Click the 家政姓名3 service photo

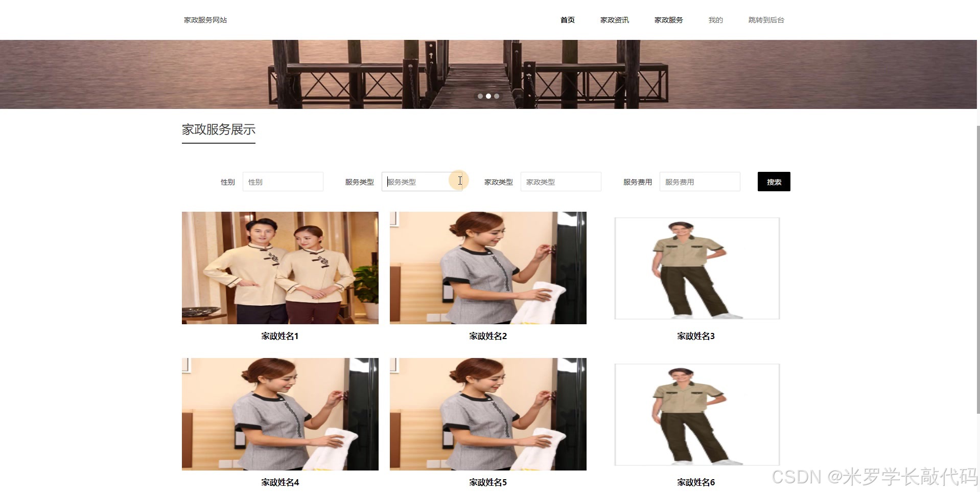click(x=697, y=268)
